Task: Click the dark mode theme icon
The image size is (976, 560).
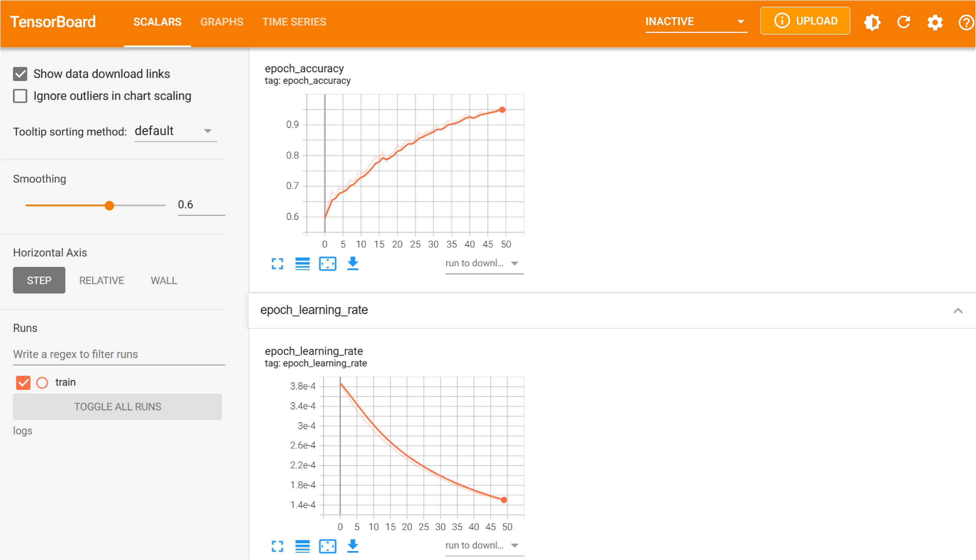Action: [x=872, y=22]
